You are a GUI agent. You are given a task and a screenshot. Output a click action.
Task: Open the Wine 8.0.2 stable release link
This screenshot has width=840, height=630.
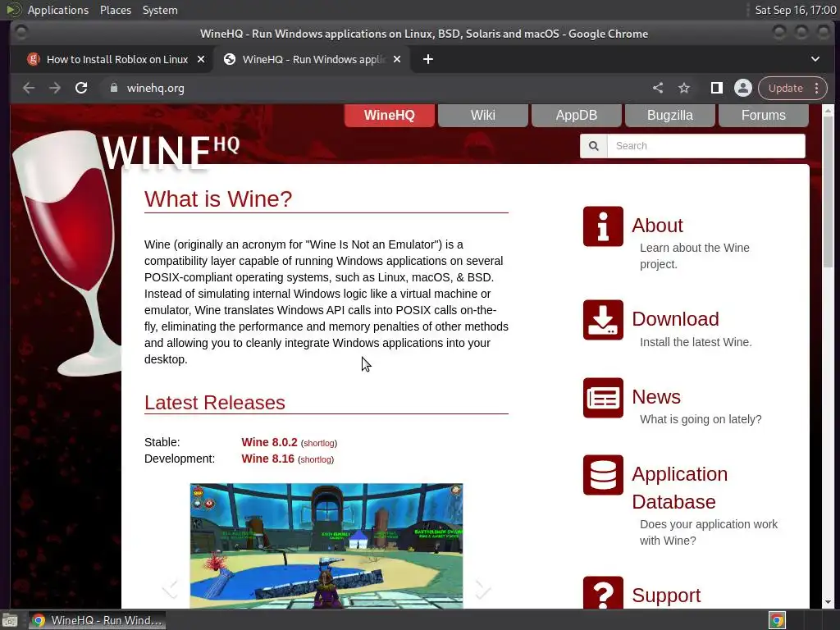[269, 442]
